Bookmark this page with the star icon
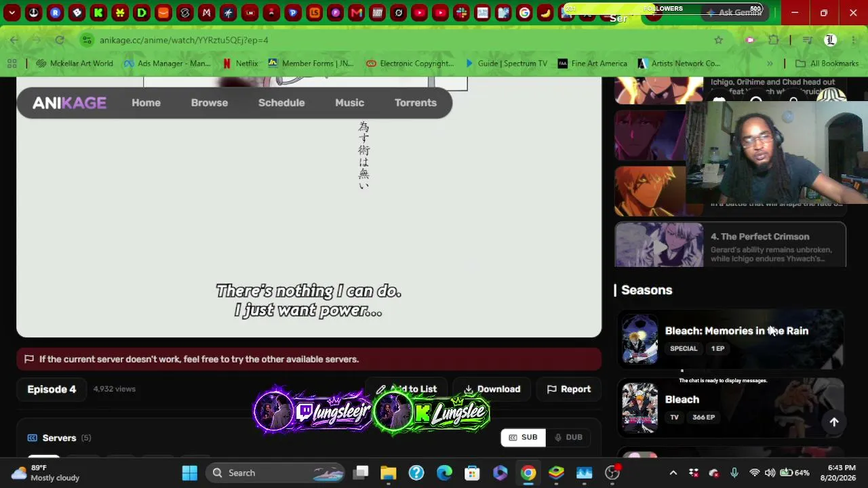Image resolution: width=868 pixels, height=488 pixels. (718, 40)
